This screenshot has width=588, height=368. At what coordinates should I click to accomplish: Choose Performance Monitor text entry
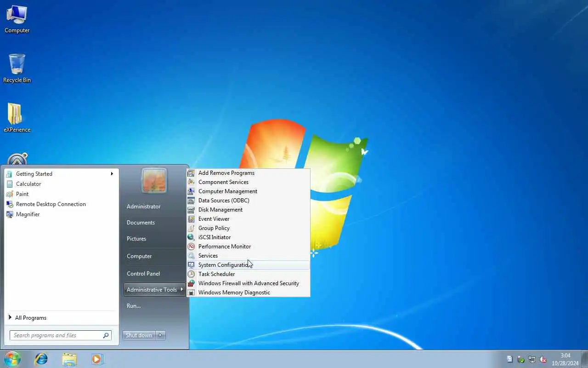click(225, 247)
